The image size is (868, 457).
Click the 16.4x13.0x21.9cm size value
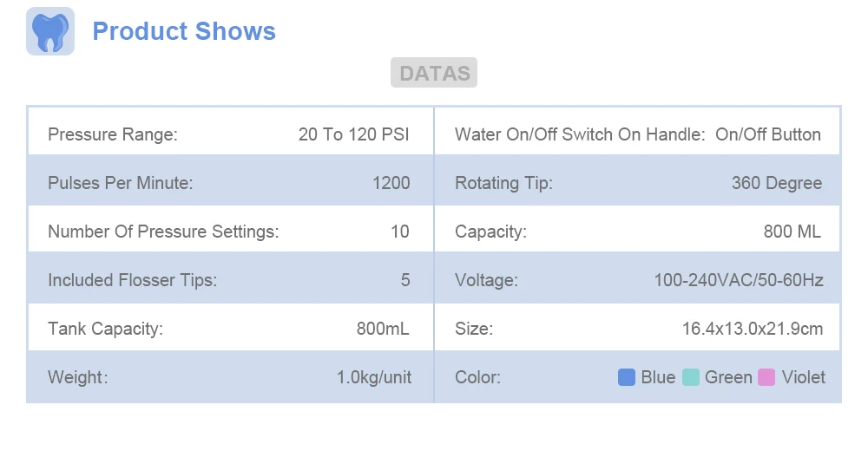[753, 329]
